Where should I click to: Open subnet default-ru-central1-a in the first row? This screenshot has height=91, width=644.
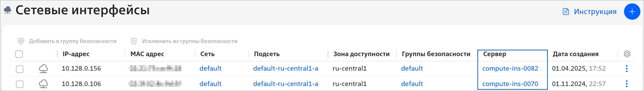coord(286,69)
